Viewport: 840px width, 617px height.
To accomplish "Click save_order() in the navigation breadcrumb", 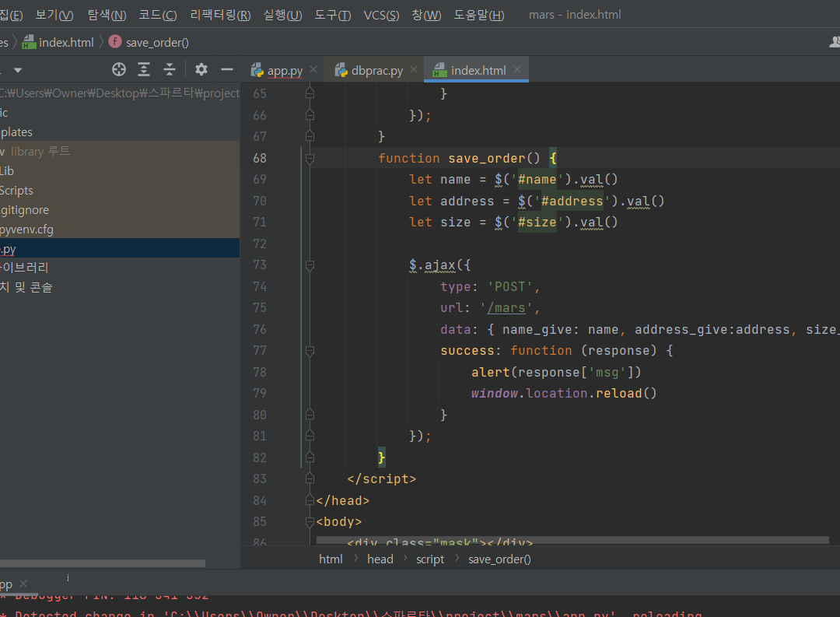I will click(x=157, y=42).
